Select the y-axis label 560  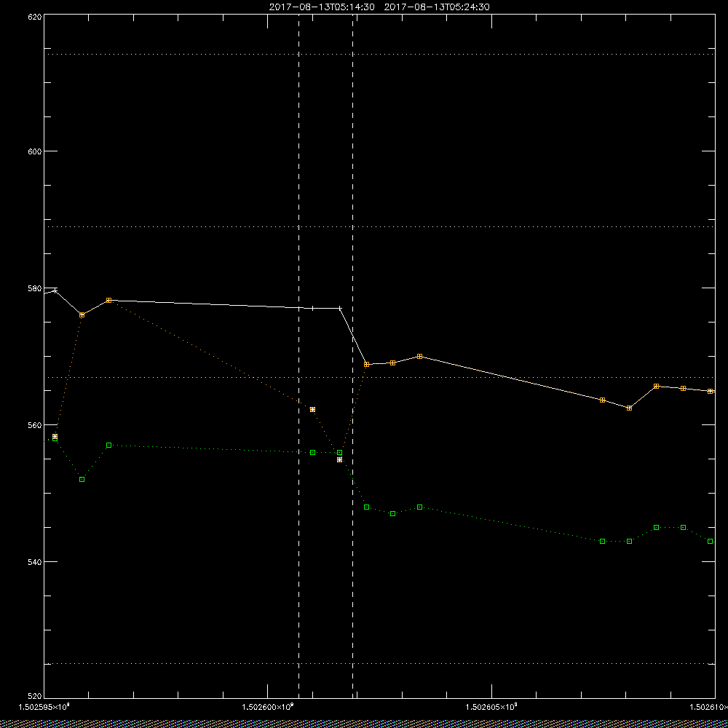35,425
